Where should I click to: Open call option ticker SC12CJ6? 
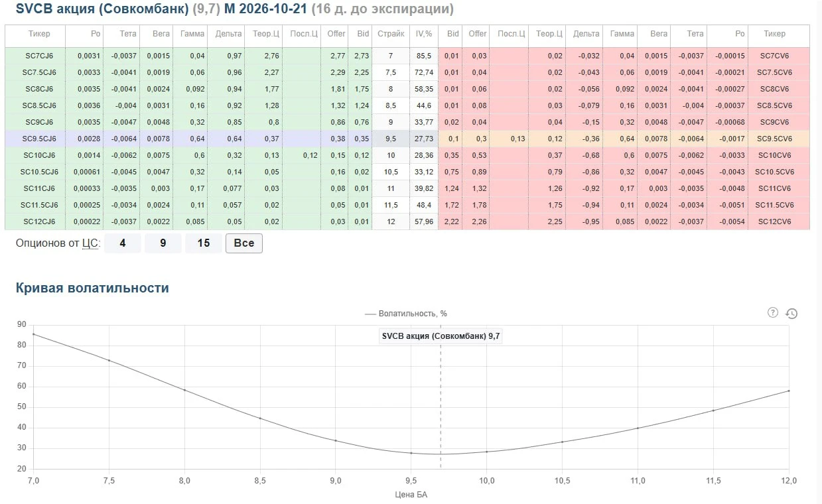38,221
